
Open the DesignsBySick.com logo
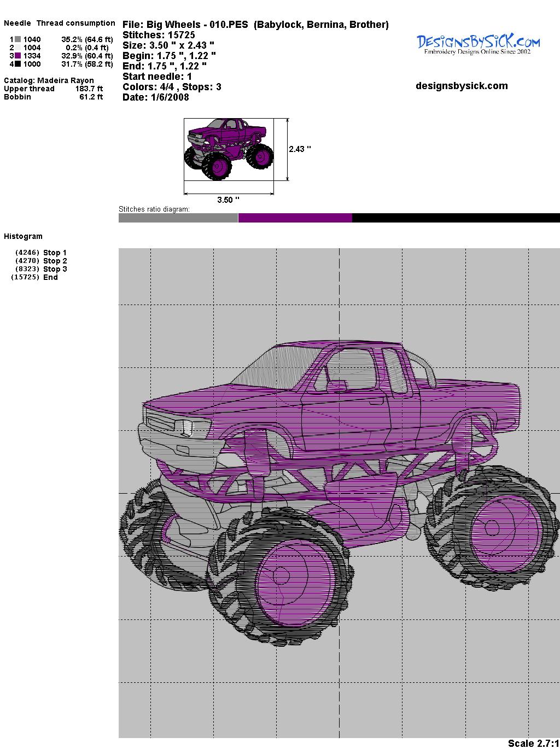[478, 44]
